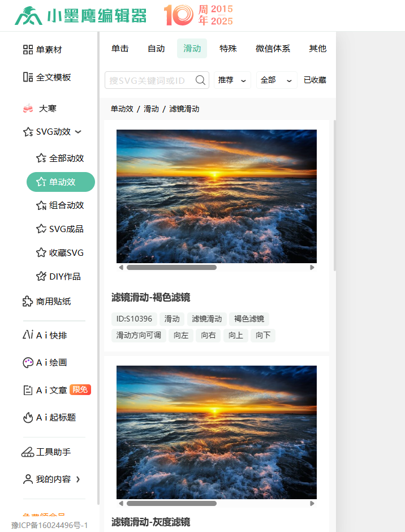Click the 我的内容 person icon

pyautogui.click(x=28, y=479)
